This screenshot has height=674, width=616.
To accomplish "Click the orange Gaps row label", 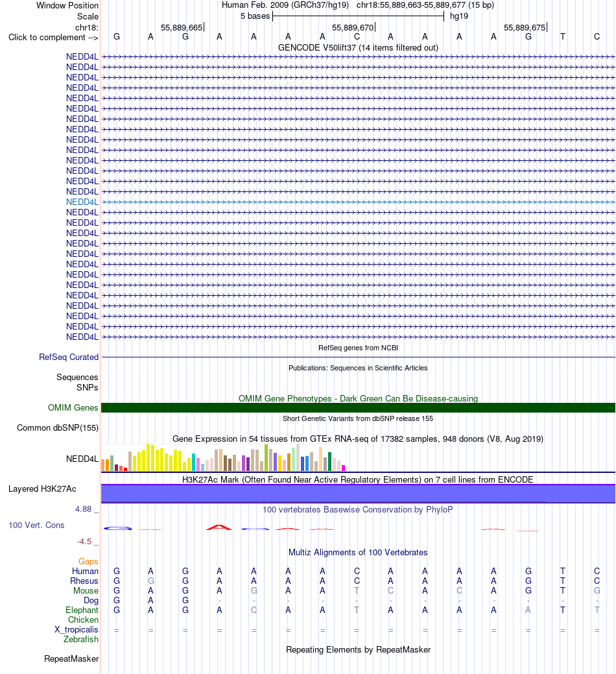I will point(88,561).
